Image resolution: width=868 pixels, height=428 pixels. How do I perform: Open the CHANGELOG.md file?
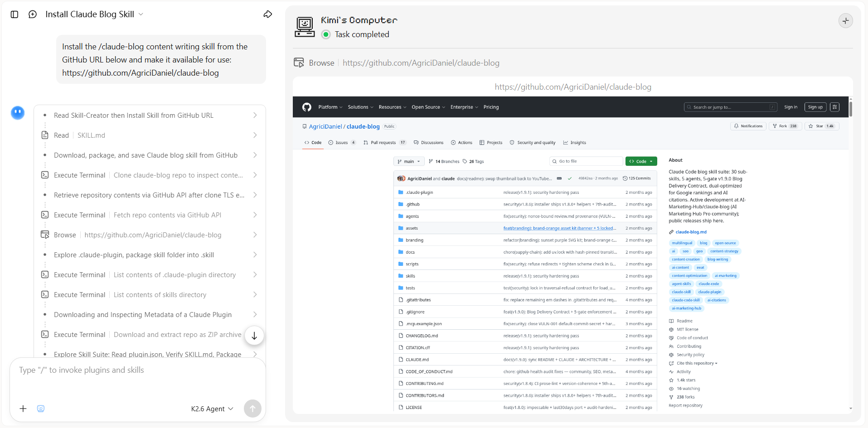point(422,336)
